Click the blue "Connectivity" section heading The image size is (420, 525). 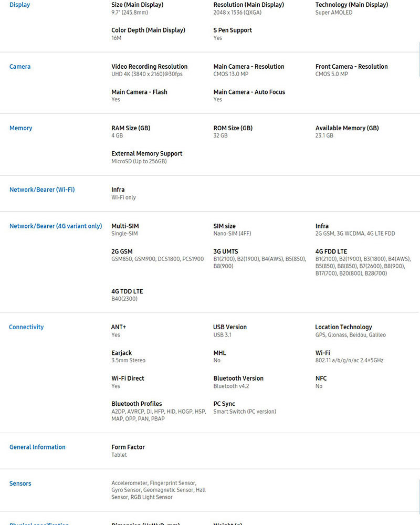click(x=26, y=328)
